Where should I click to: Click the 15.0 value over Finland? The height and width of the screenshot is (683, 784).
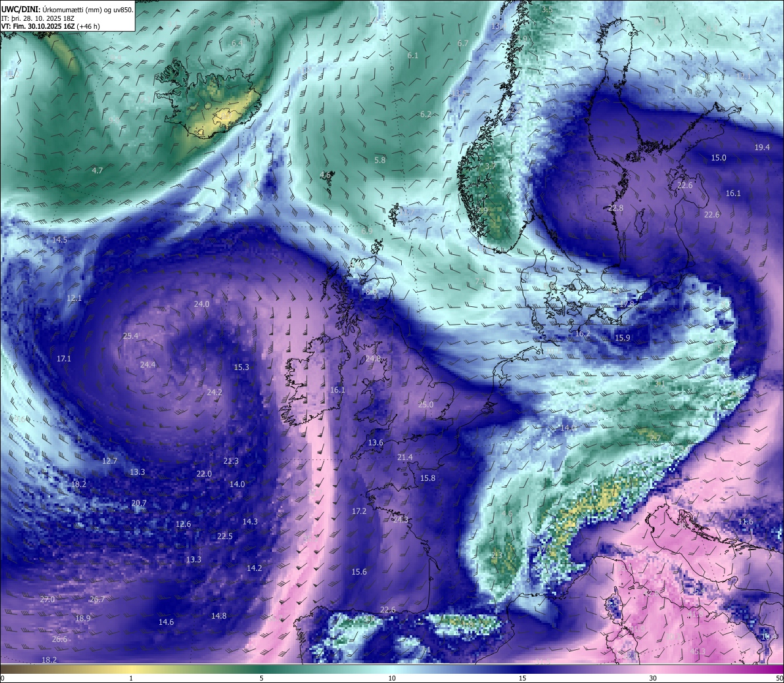click(x=718, y=157)
